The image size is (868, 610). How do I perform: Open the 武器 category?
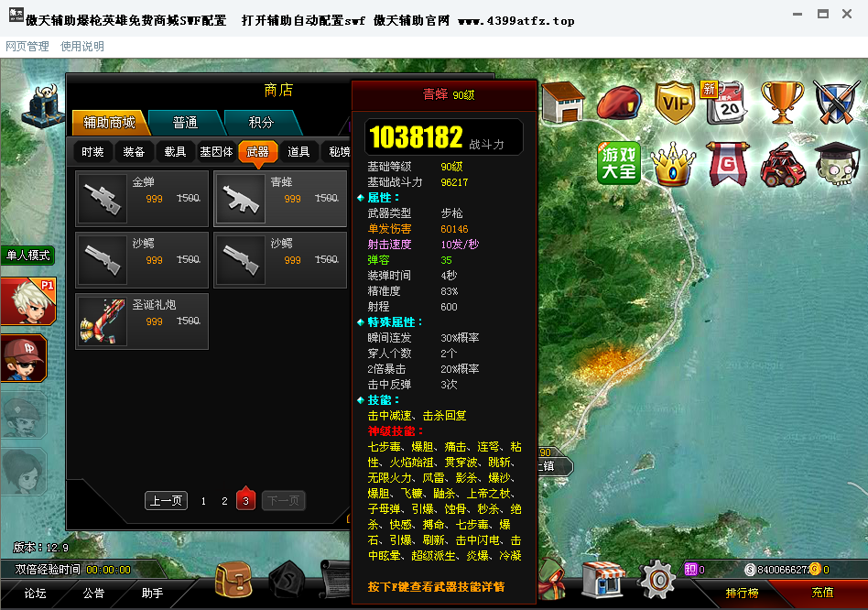(x=257, y=152)
